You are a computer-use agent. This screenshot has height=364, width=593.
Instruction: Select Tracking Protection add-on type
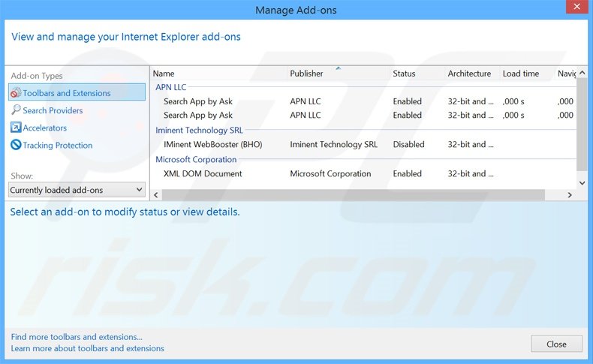pyautogui.click(x=58, y=145)
